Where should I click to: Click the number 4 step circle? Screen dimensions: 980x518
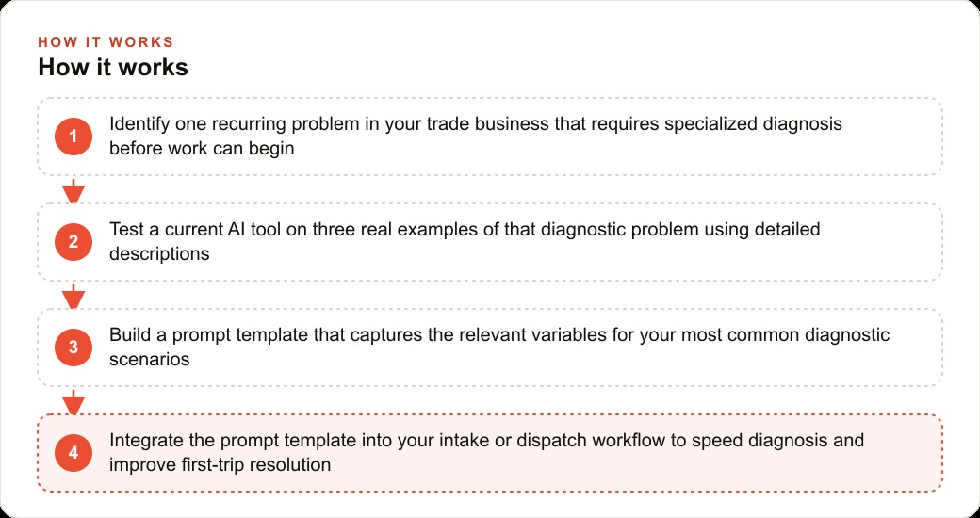73,453
